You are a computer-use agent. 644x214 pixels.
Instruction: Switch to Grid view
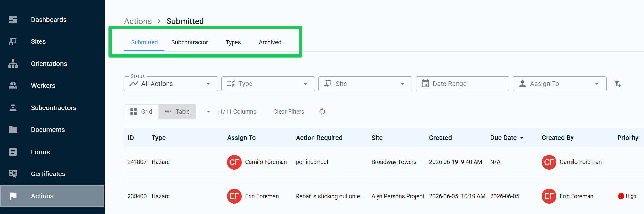point(141,112)
